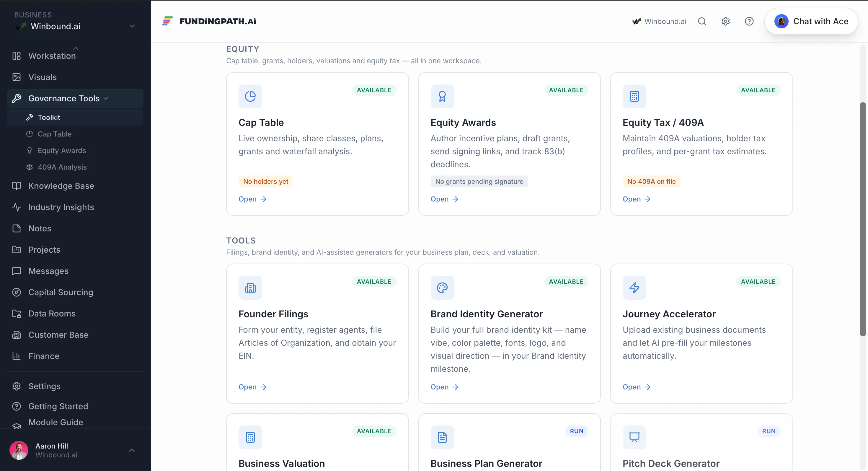
Task: Open the Equity Awards card link
Action: (444, 199)
